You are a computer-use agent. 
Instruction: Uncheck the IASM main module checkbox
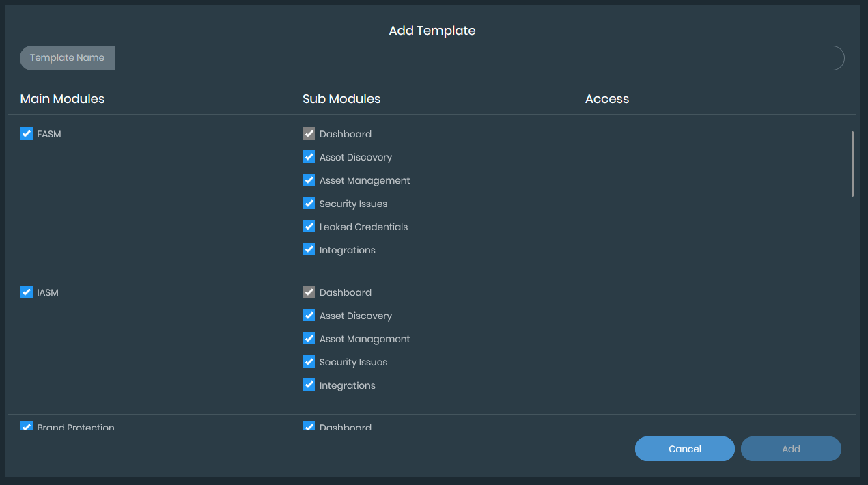(27, 292)
